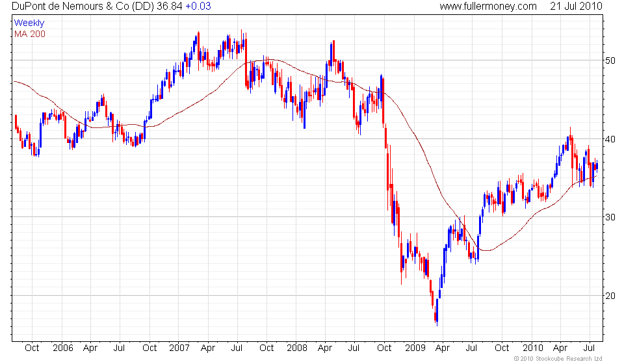Click the 40 price axis label

(610, 139)
